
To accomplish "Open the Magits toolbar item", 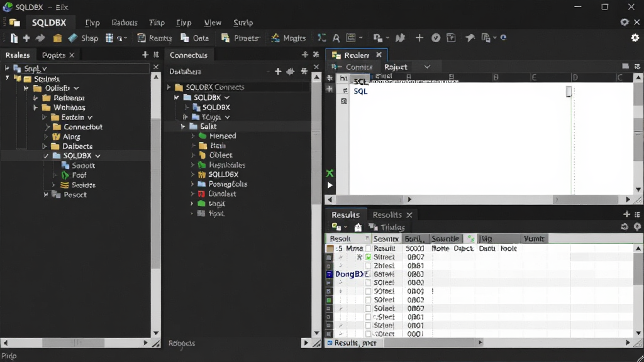I will [x=288, y=38].
